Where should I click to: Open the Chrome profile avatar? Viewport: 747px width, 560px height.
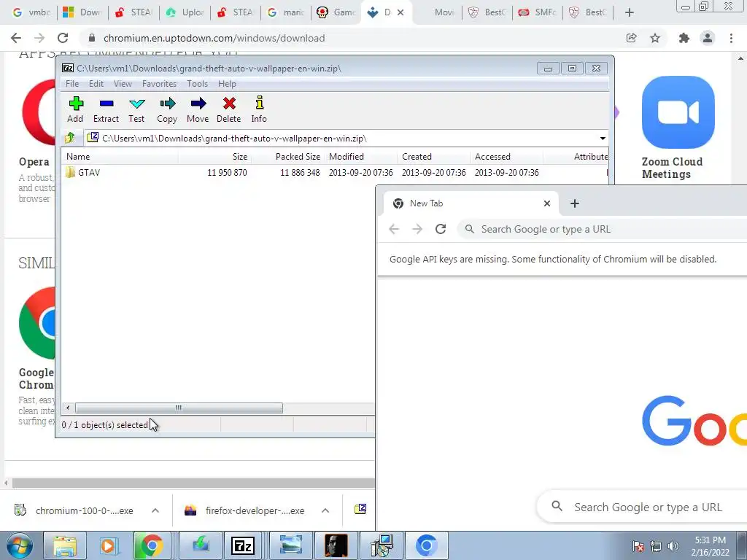[708, 38]
